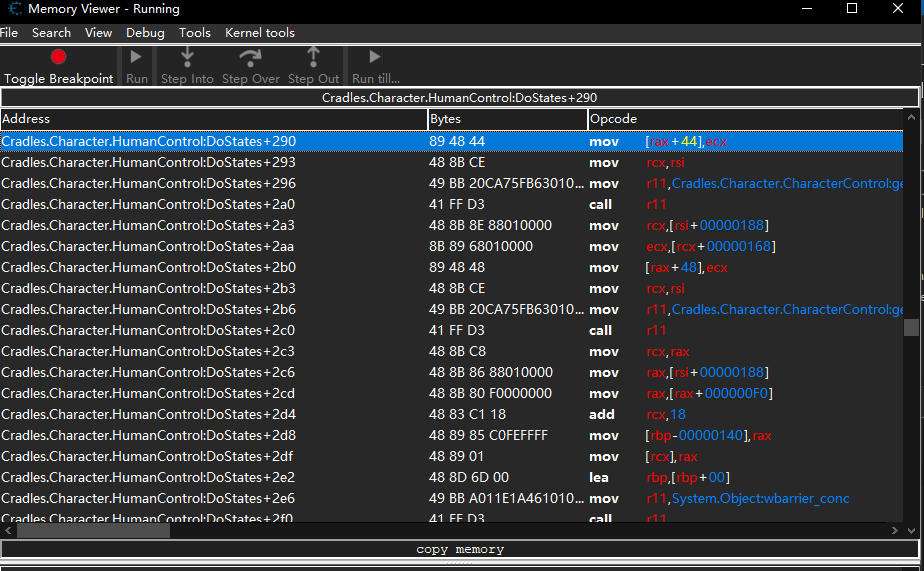Viewport: 924px width, 571px height.
Task: Click the vertical scrollbar thumb in disassembly
Action: click(911, 327)
